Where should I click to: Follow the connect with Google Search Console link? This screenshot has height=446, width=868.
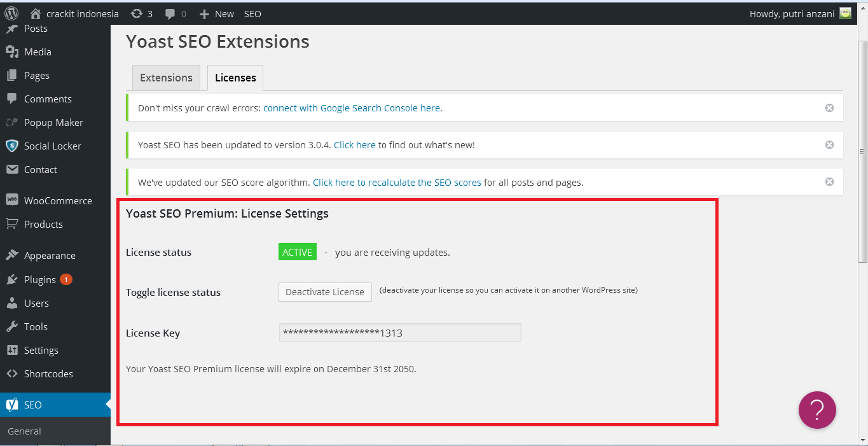click(352, 108)
